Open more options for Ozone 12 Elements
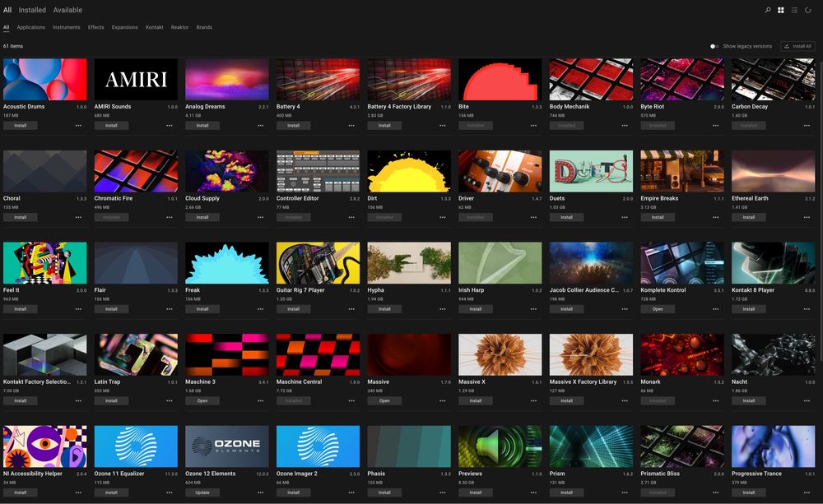The width and height of the screenshot is (823, 504). (260, 493)
